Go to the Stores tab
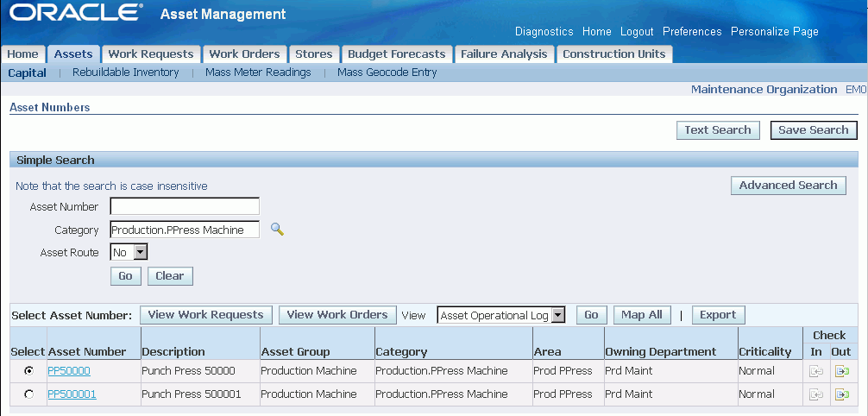Viewport: 868px width, 416px height. pyautogui.click(x=313, y=54)
